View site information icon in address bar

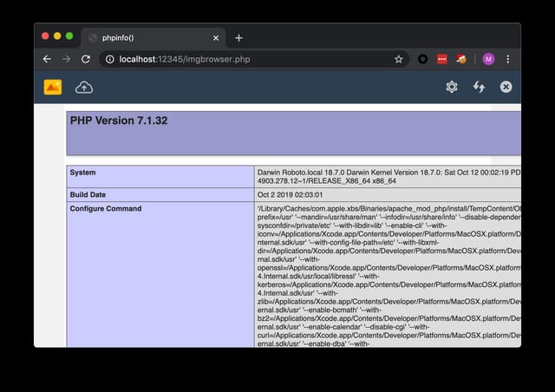pos(110,59)
